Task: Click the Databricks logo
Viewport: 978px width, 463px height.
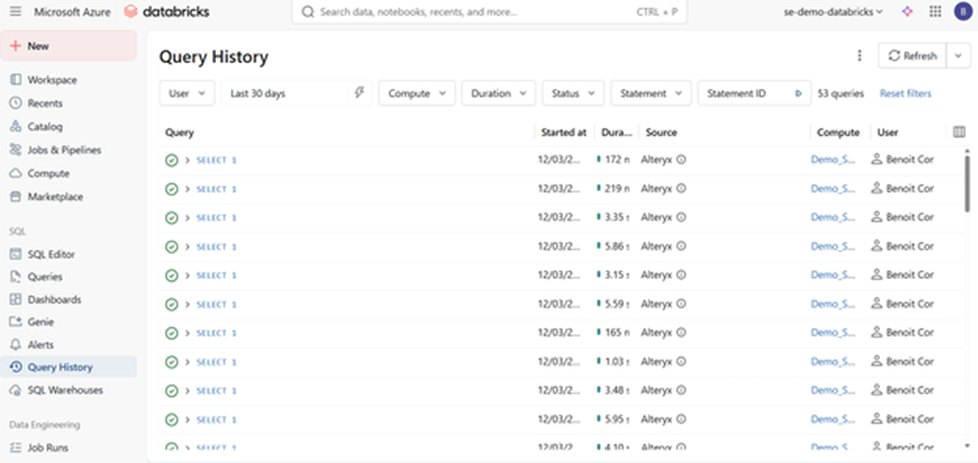Action: [x=167, y=12]
